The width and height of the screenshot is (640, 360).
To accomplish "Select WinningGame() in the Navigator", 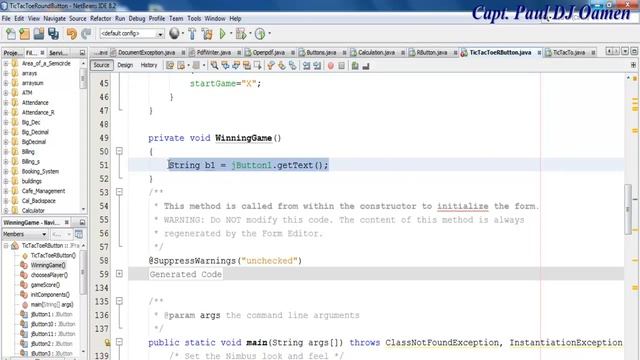I will tap(48, 265).
